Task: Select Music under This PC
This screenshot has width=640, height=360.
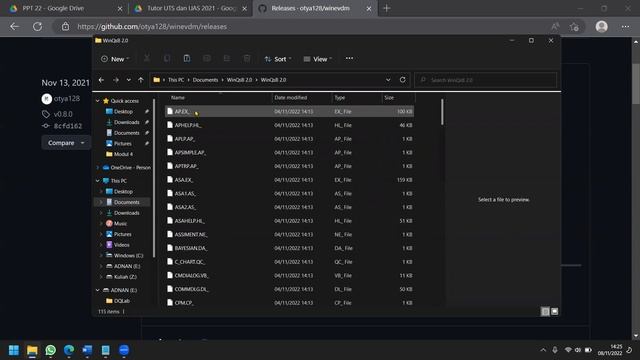Action: coord(120,223)
